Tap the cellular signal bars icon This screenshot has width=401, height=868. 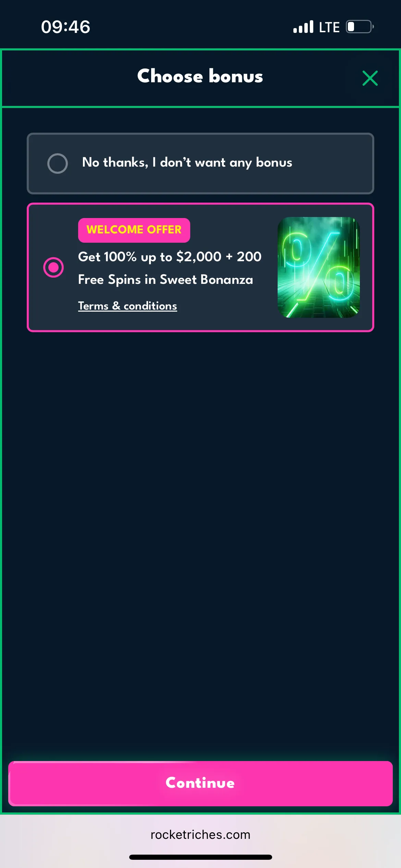[x=303, y=27]
